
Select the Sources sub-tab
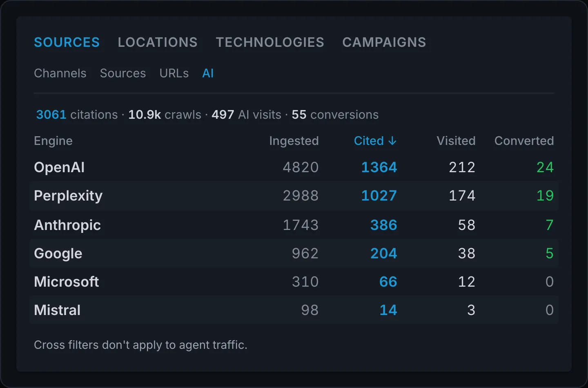[123, 73]
